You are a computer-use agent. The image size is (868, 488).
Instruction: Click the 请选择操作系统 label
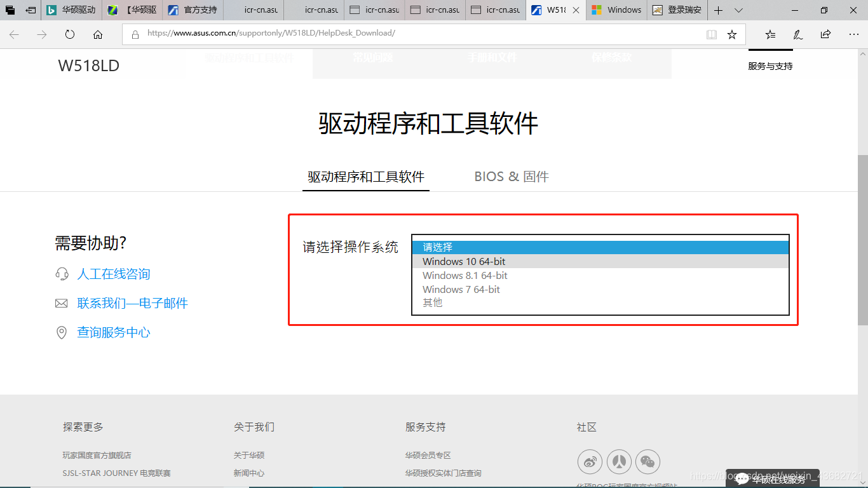coord(350,247)
